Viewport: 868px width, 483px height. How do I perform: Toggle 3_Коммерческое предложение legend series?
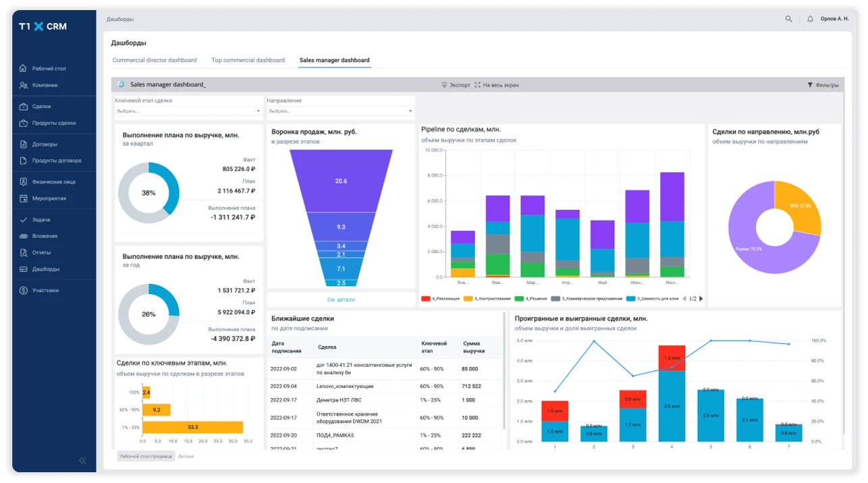click(x=585, y=298)
